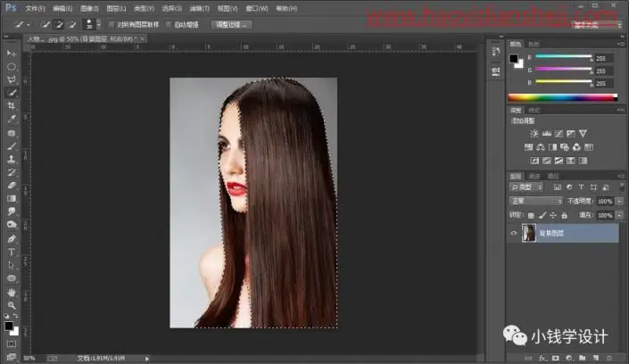Switch to the Channels tab

(x=534, y=176)
